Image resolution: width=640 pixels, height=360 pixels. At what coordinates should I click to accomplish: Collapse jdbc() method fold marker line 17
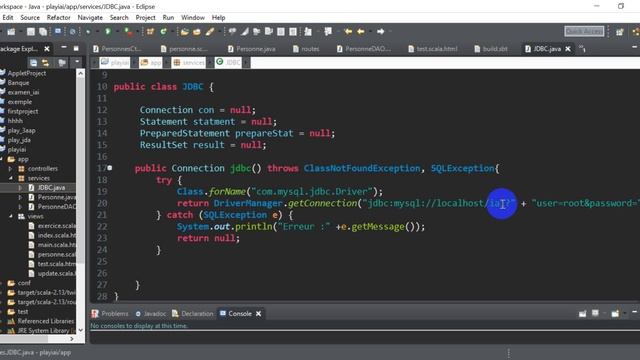click(x=109, y=168)
